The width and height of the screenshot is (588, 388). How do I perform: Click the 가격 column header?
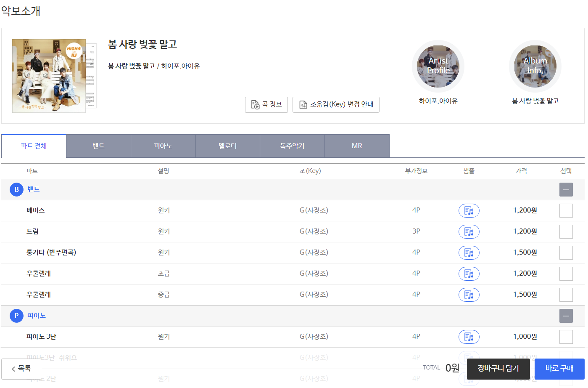521,171
